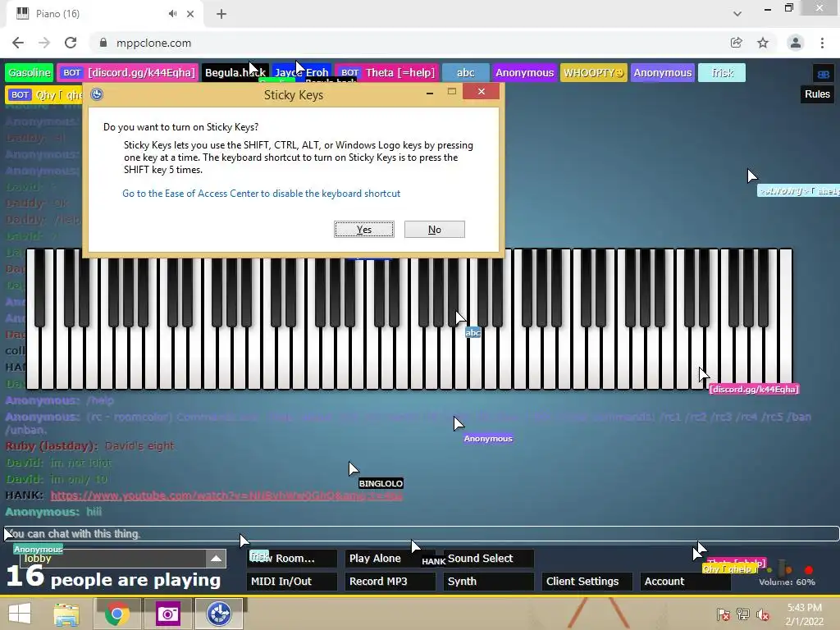Open Windows Start button
The height and width of the screenshot is (630, 840).
[x=20, y=614]
